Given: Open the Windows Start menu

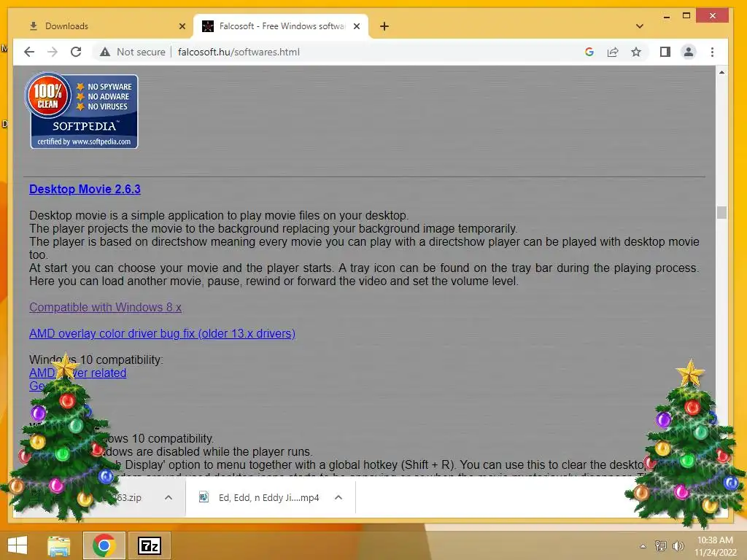Looking at the screenshot, I should tap(18, 545).
